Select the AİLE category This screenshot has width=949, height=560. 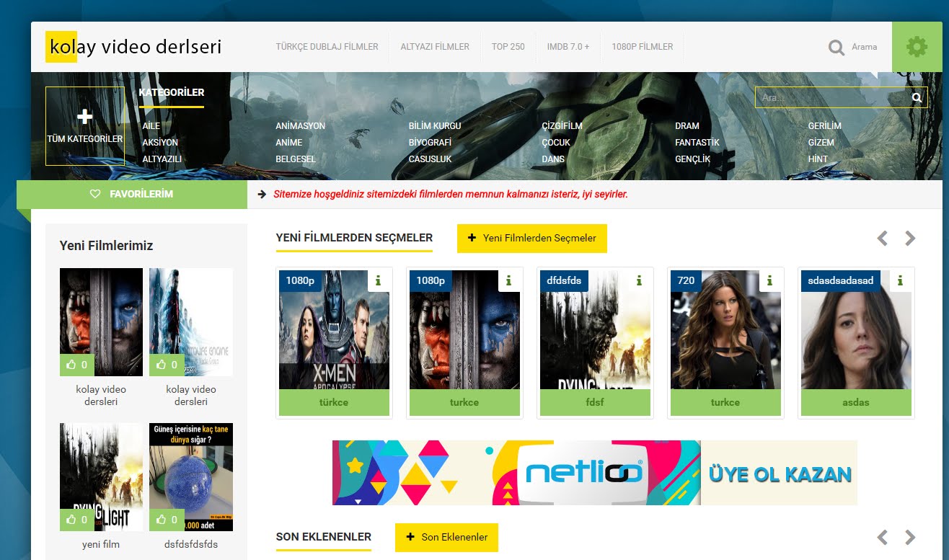[151, 126]
